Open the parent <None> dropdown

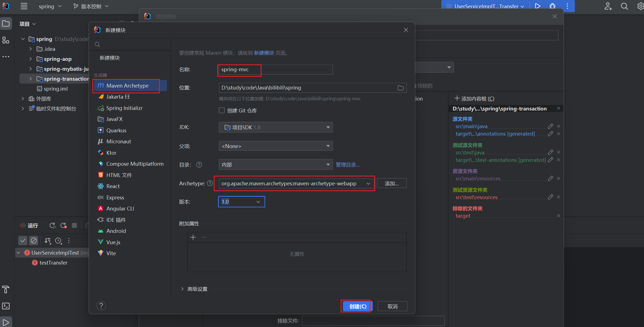coord(276,146)
